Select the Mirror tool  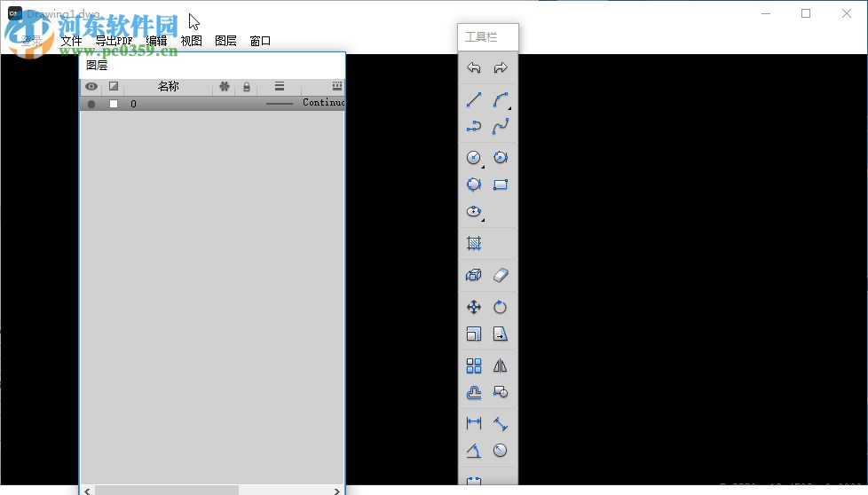tap(501, 365)
